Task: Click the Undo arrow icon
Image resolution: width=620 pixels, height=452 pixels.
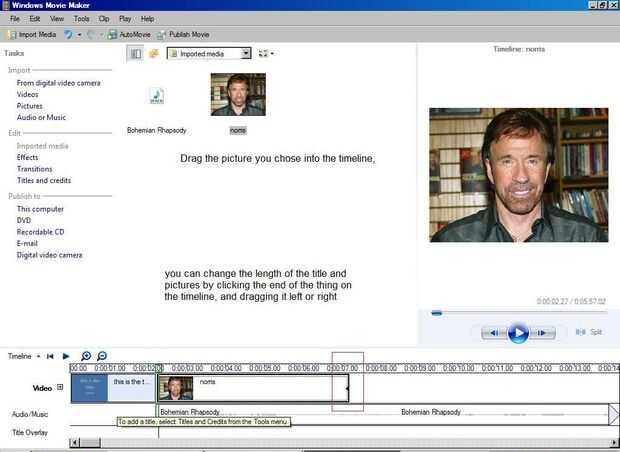Action: tap(68, 35)
